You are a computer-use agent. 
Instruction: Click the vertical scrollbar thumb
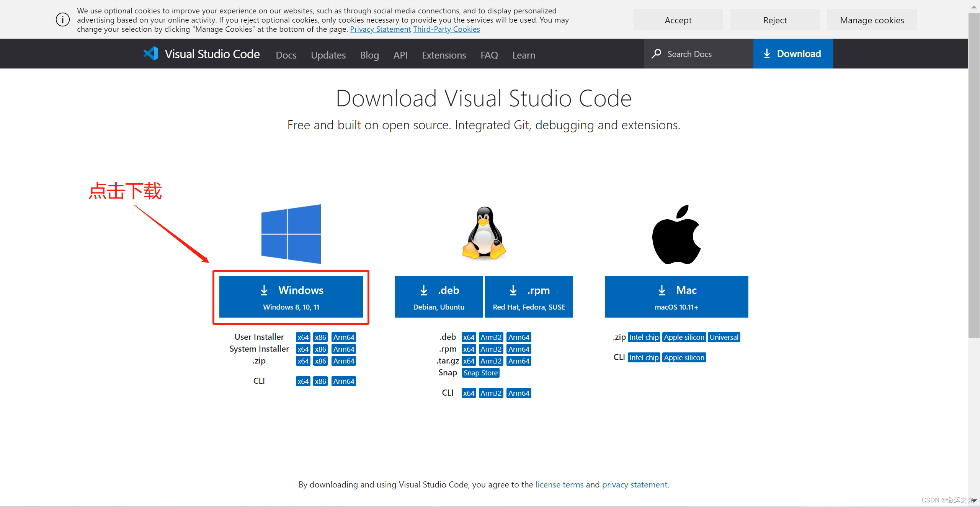click(x=974, y=176)
